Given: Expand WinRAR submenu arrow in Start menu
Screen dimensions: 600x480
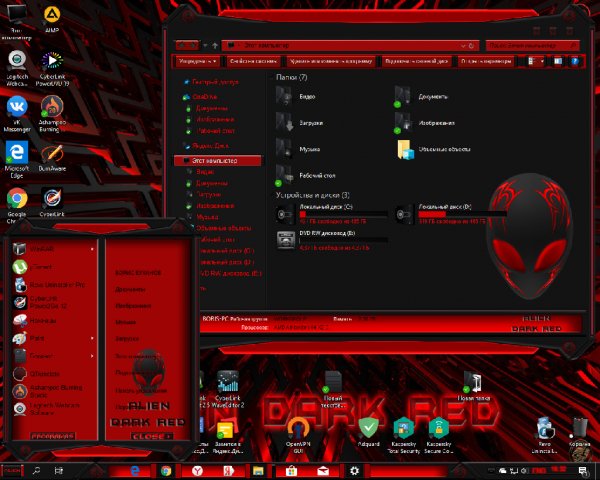Looking at the screenshot, I should tap(92, 249).
